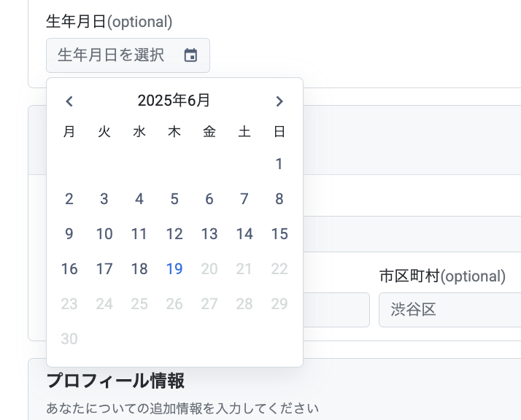Click the 生年月日を選択 date input field
The image size is (521, 420).
[x=128, y=55]
